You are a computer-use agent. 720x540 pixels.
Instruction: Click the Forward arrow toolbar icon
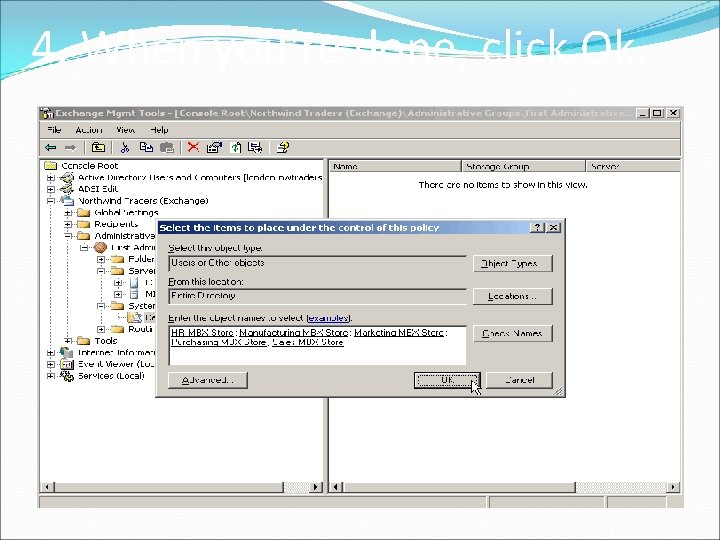pyautogui.click(x=70, y=147)
